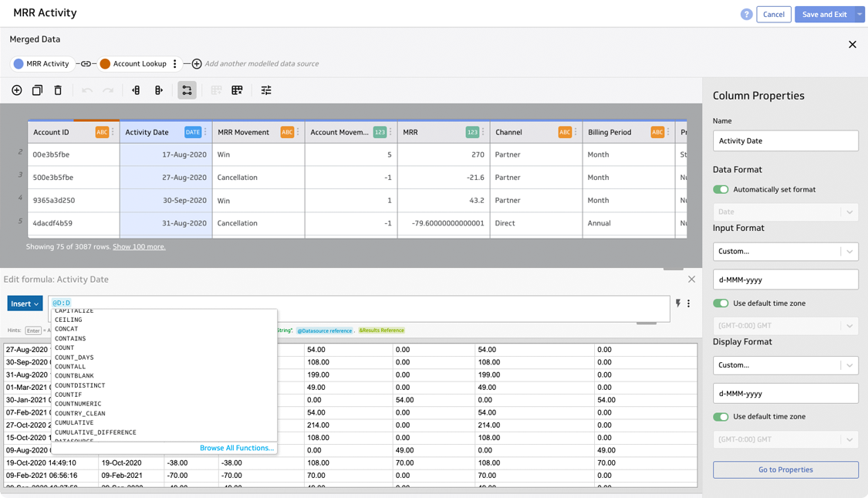The width and height of the screenshot is (868, 498).
Task: Select the highlighted formula transform tool
Action: pos(187,90)
